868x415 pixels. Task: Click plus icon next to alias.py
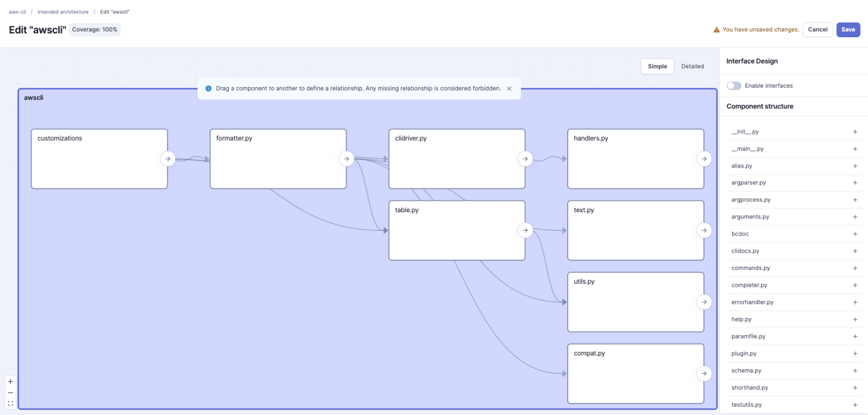pos(855,166)
